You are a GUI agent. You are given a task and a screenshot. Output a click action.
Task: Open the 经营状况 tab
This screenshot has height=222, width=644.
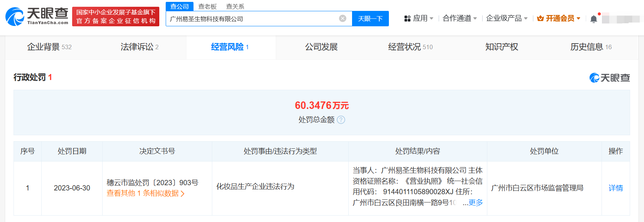pos(410,47)
